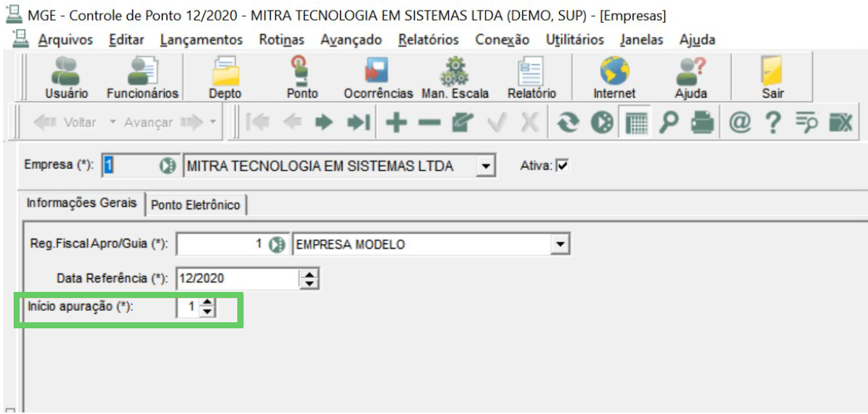Screen dimensions: 868x414
Task: Increase Início apuração value
Action: (x=207, y=303)
